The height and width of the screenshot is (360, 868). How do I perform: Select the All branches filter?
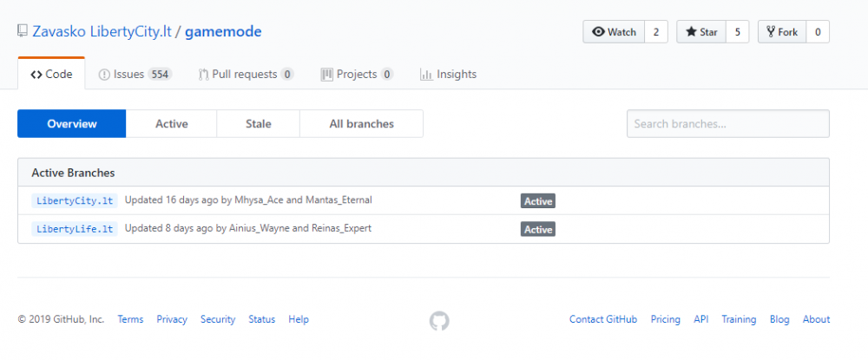coord(361,124)
